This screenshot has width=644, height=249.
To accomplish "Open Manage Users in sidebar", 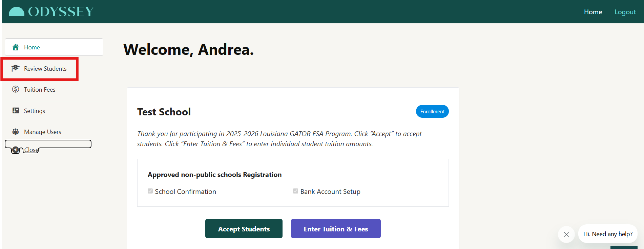I will pyautogui.click(x=42, y=132).
